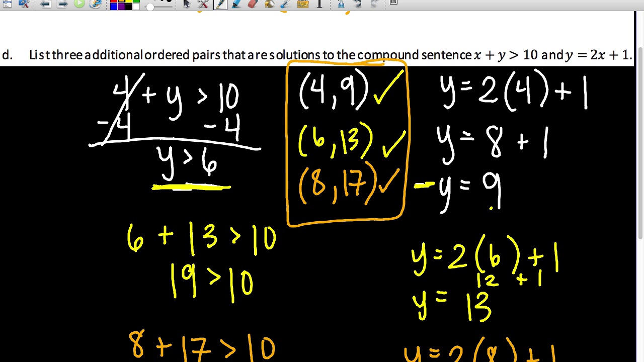Click the pen thickness slider handle
The image size is (644, 362).
[x=150, y=7]
